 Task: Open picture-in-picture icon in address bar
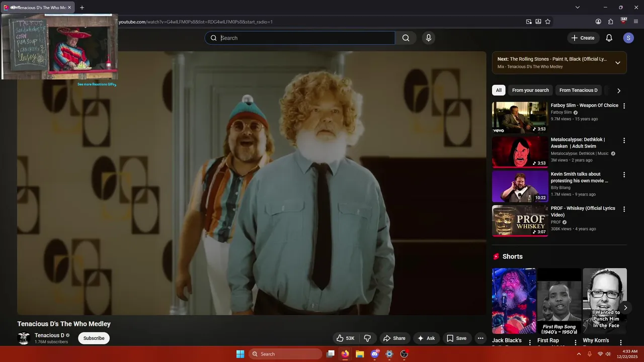529,22
